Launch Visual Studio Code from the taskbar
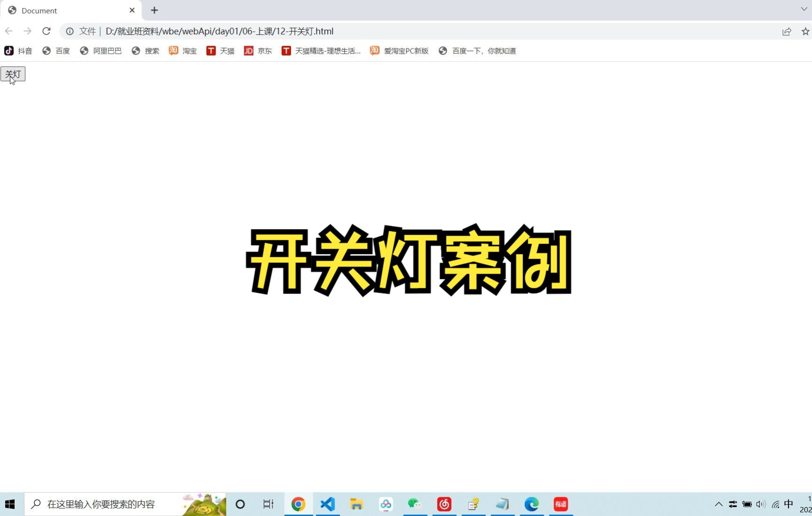This screenshot has width=812, height=516. [327, 504]
